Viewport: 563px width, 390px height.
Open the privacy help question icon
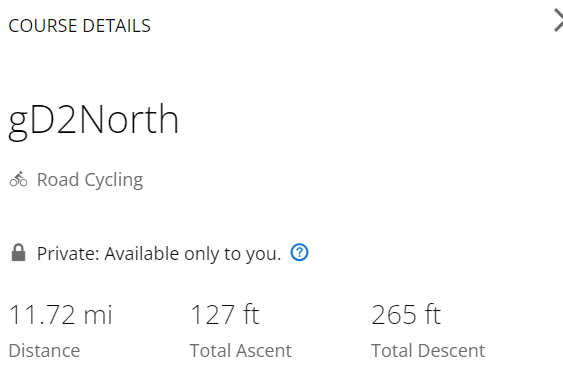[299, 252]
